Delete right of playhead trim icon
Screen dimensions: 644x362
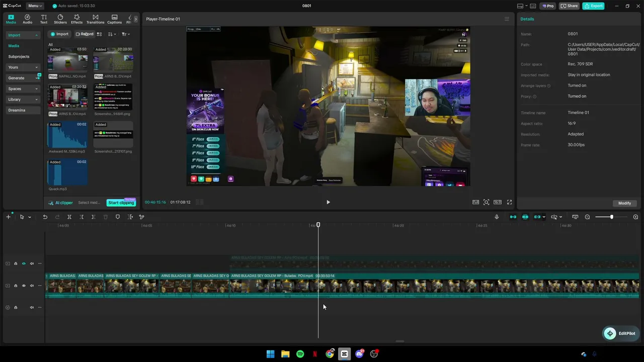[93, 217]
